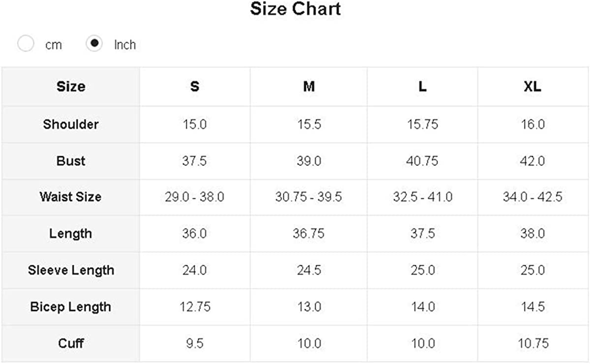Screen dimensions: 590x364
Task: Select the cm unit radio button
Action: tap(26, 44)
